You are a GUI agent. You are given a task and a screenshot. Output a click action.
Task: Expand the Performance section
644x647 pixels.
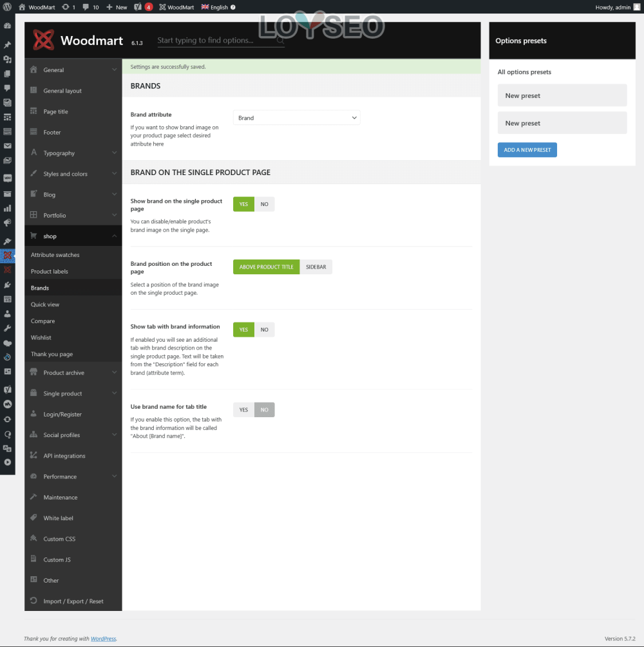73,476
